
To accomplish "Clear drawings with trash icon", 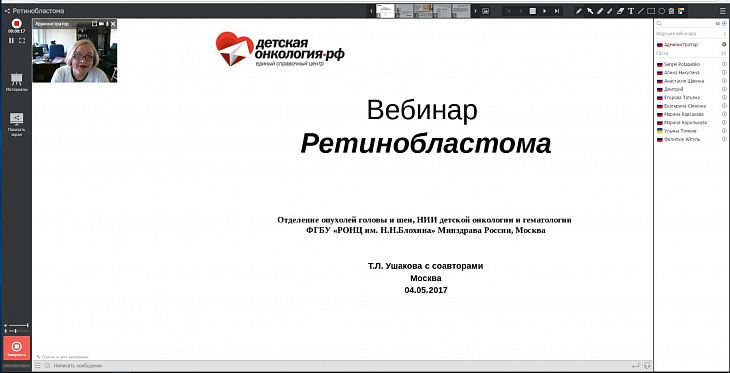I will click(671, 11).
